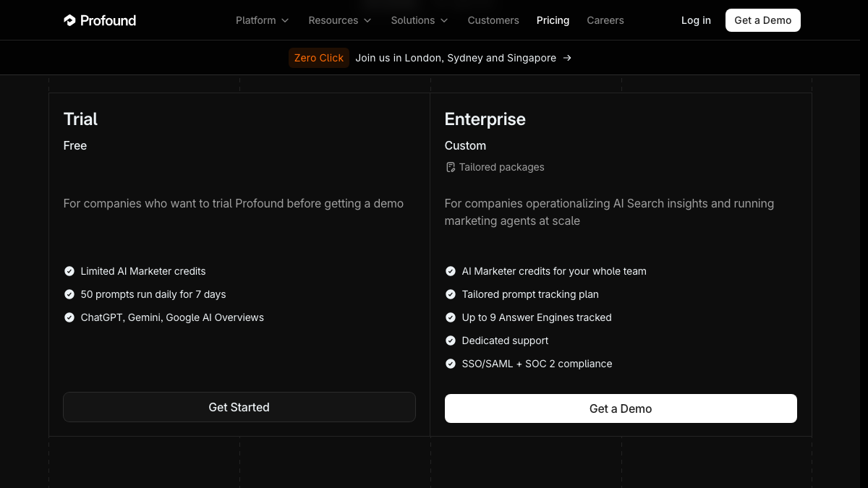Viewport: 868px width, 488px height.
Task: Click check icon beside 50 prompts run daily
Action: click(69, 294)
